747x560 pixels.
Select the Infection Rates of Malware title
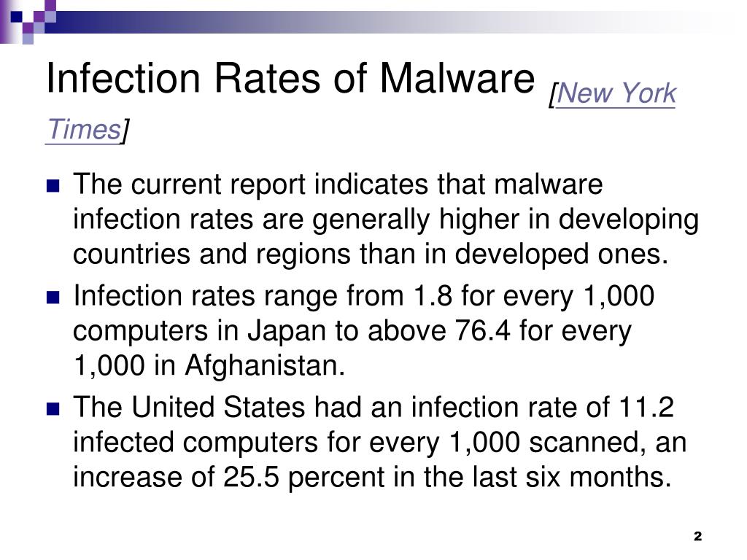290,78
